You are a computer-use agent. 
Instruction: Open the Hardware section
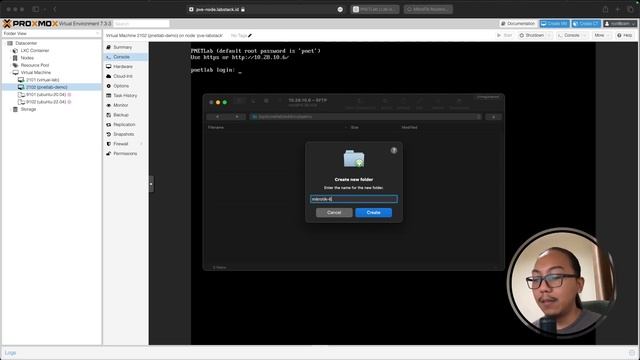[x=122, y=66]
